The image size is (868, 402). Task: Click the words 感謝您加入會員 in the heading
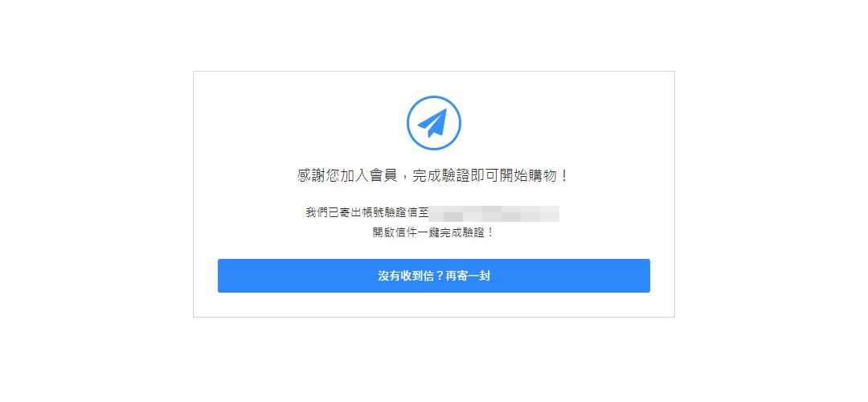(x=347, y=176)
